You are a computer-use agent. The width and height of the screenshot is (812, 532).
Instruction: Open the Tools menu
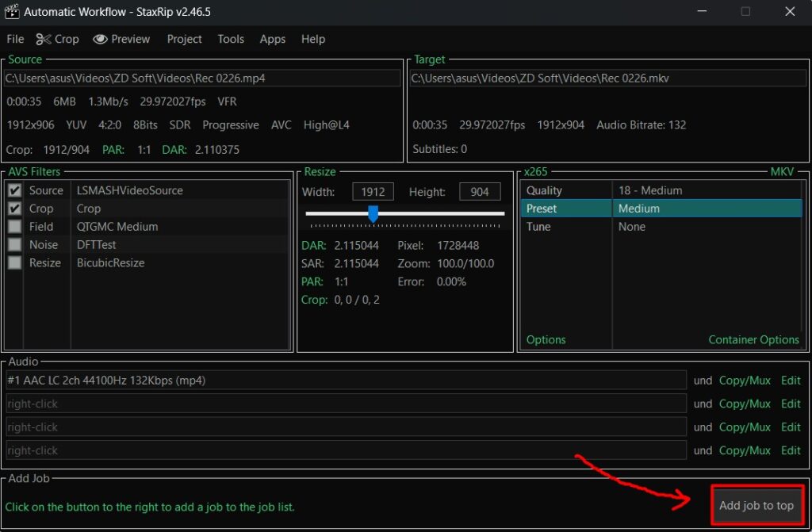point(231,39)
